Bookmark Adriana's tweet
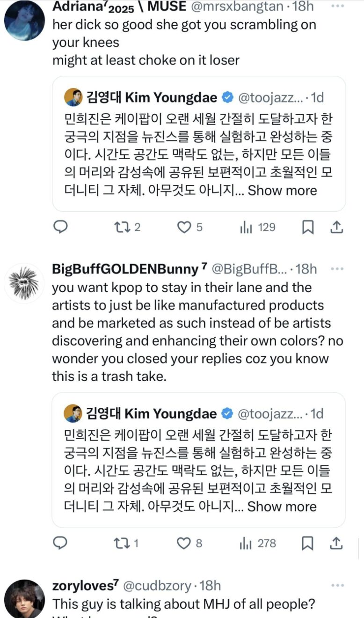 [307, 228]
